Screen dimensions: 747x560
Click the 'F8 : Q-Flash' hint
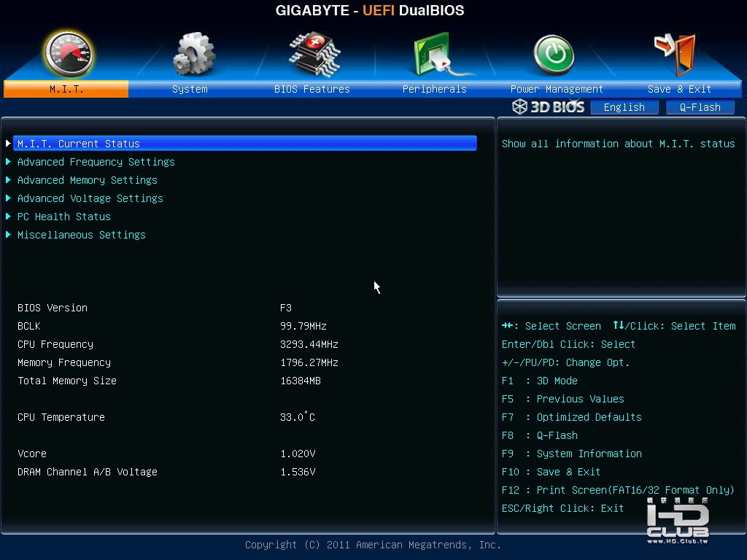(539, 435)
